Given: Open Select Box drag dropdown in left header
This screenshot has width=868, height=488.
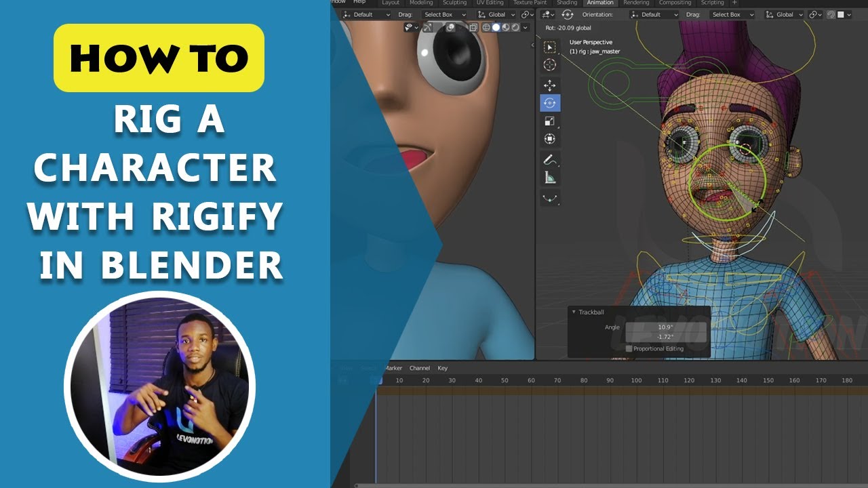Looking at the screenshot, I should coord(444,14).
